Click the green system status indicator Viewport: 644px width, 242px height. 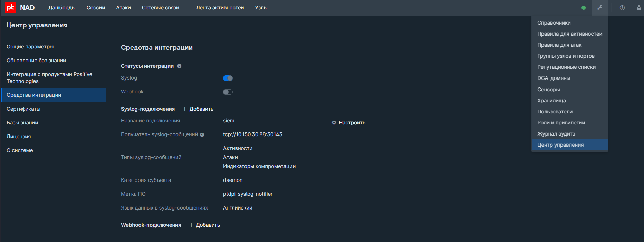[584, 8]
